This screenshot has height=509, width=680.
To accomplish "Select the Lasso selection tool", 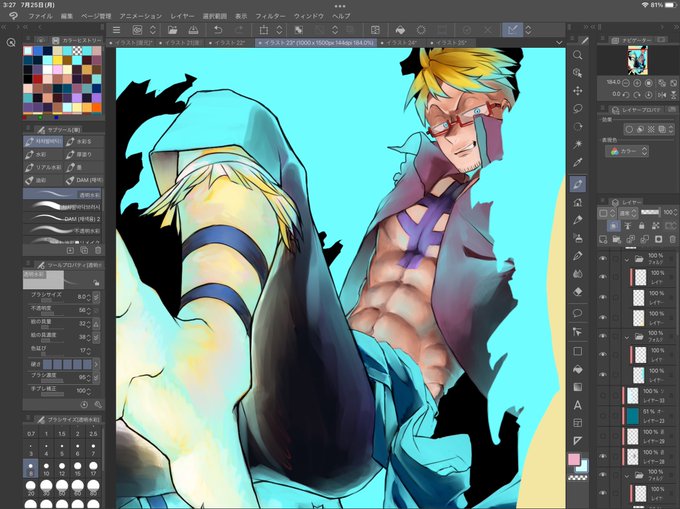I will tap(577, 108).
